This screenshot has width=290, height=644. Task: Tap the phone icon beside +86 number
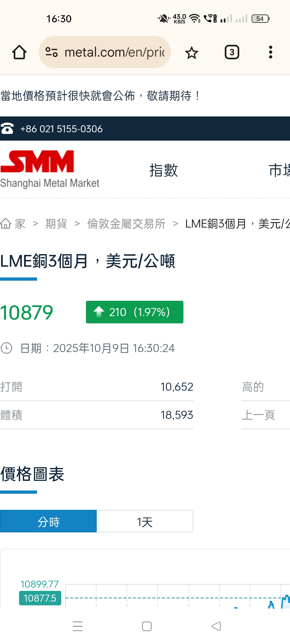click(x=7, y=129)
